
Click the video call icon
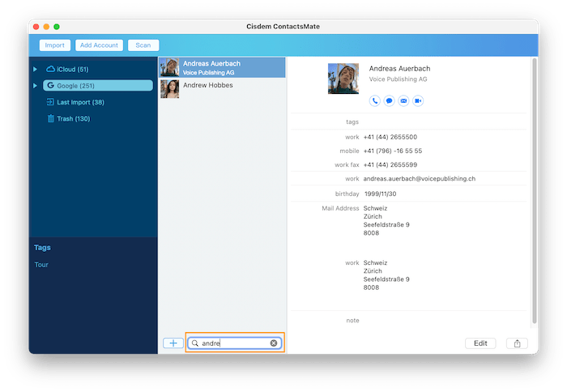(x=418, y=101)
